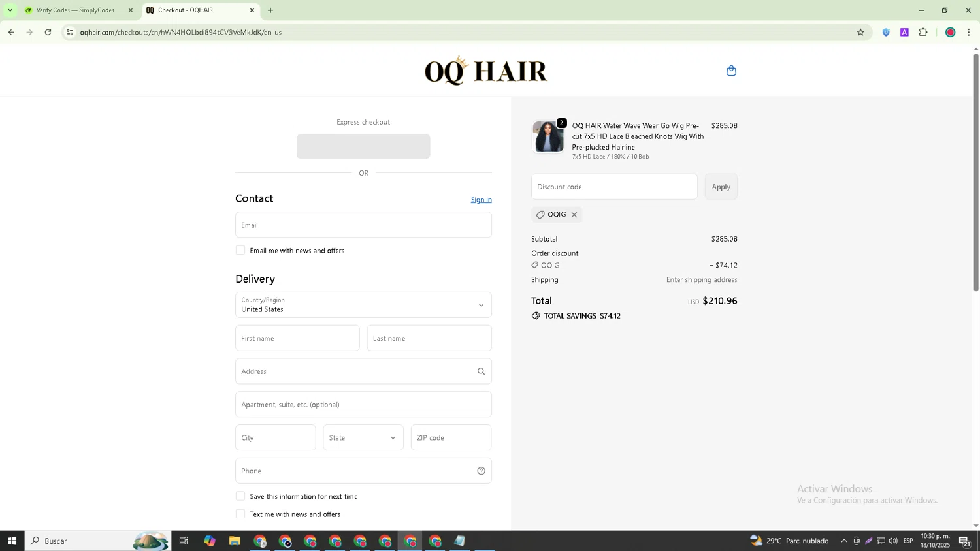
Task: Open Task View on the taskbar
Action: pos(184,541)
